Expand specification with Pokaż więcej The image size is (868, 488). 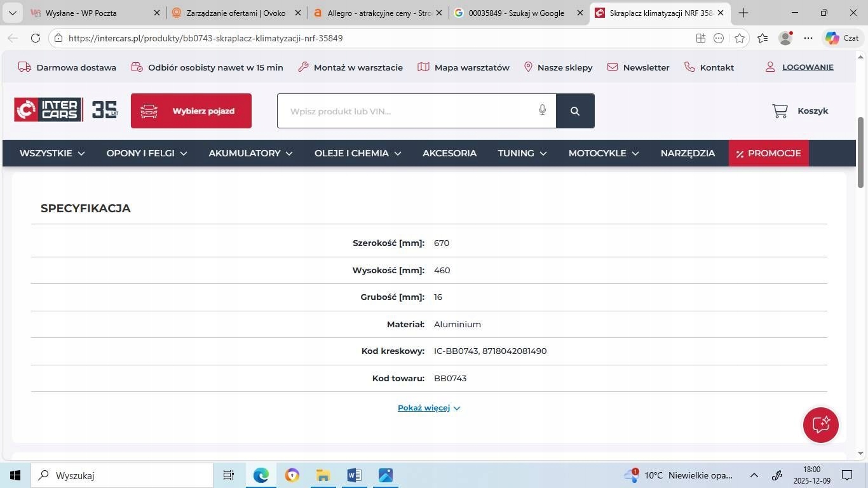(x=429, y=408)
